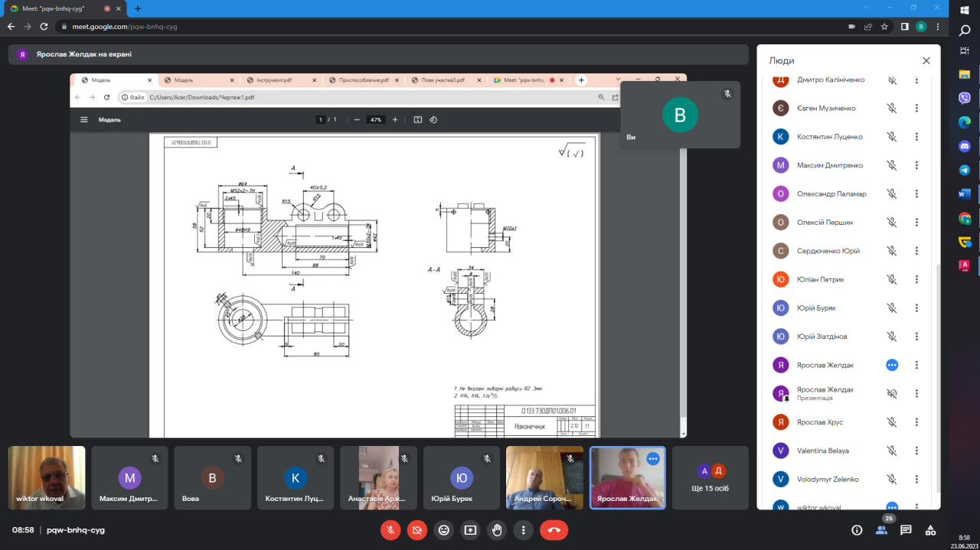Open the emoji reactions button
Screen dimensions: 980x550
[443, 529]
